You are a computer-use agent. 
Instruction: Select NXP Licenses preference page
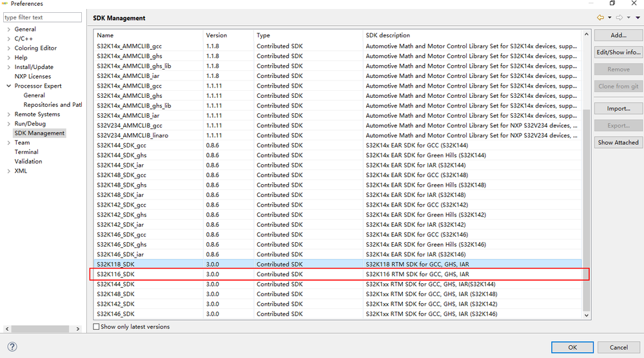tap(33, 76)
